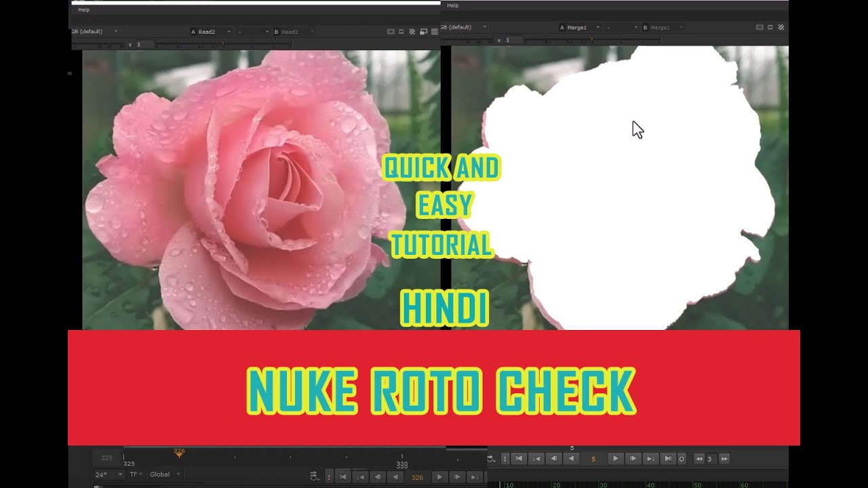Step back one frame in left timeline controls
Image resolution: width=868 pixels, height=488 pixels.
point(378,477)
